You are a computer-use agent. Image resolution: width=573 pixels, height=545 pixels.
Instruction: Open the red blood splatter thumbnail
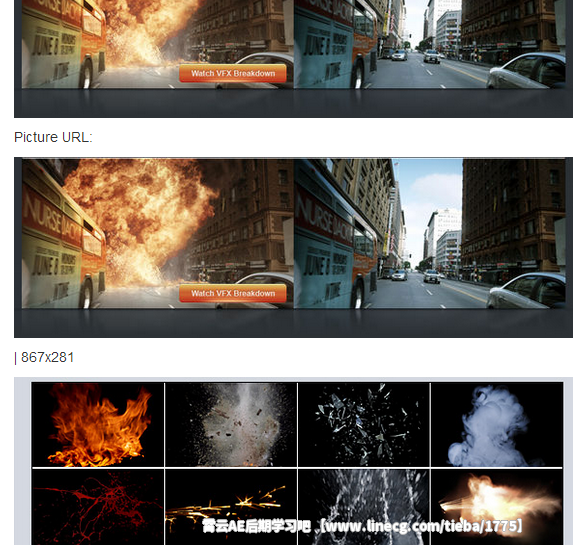coord(98,507)
